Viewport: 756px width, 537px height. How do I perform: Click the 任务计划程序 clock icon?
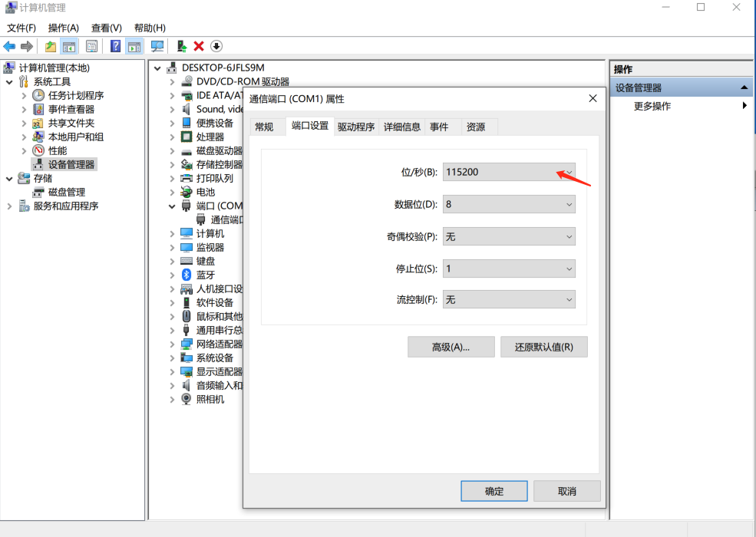(x=38, y=95)
